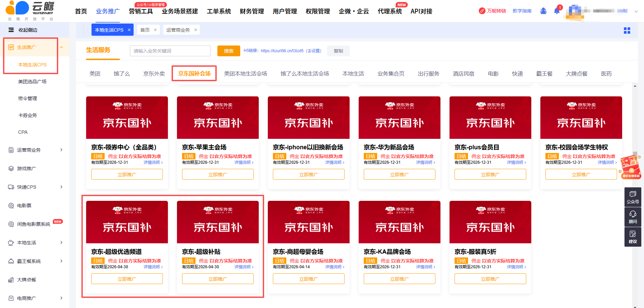Open 万能转链 link tool

493,11
